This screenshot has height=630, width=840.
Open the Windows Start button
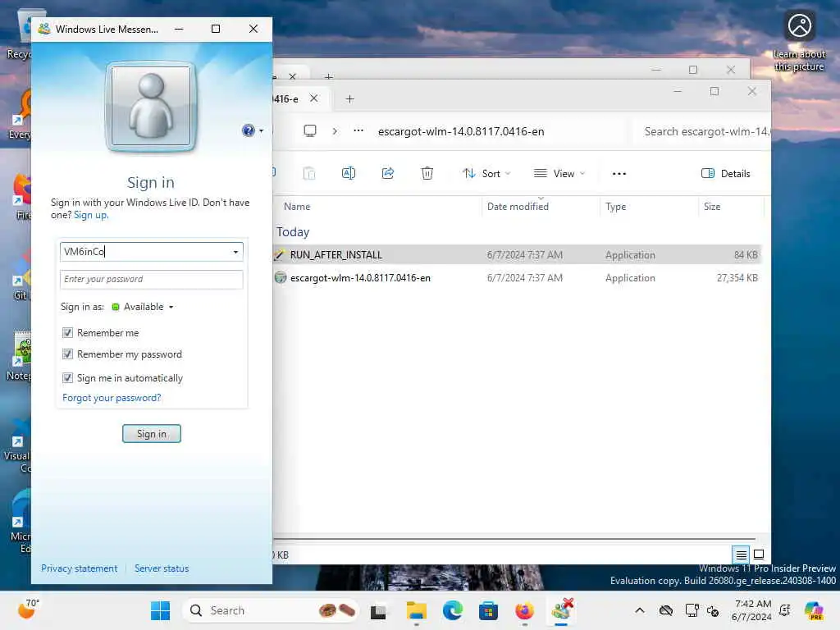(x=160, y=610)
